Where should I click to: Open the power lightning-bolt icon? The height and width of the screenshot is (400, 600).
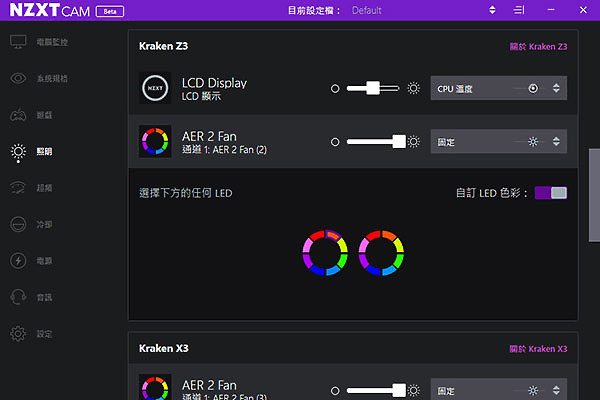18,261
